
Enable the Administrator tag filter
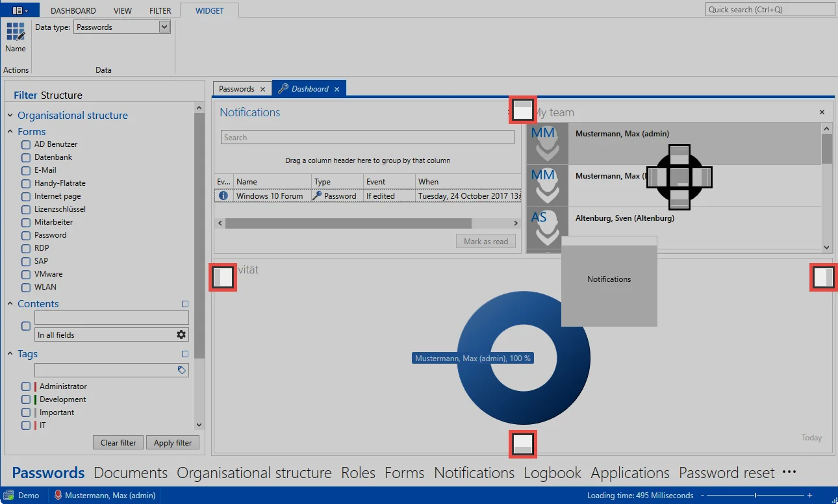(x=26, y=386)
